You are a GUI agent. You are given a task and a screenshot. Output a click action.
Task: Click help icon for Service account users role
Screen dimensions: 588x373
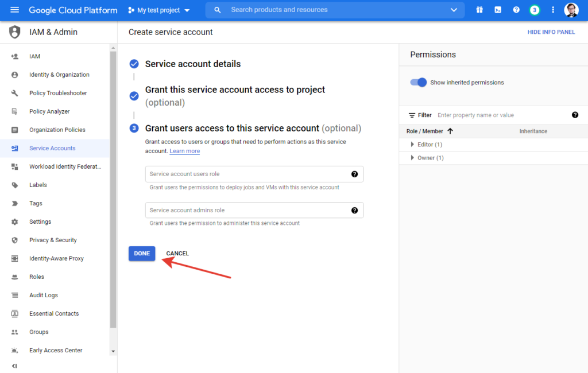[x=354, y=174]
